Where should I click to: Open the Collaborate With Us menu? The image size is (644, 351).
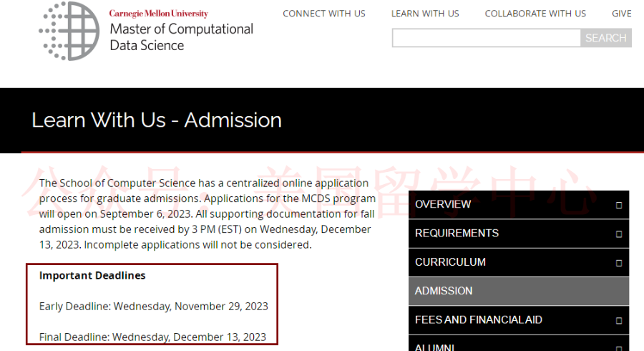click(535, 14)
